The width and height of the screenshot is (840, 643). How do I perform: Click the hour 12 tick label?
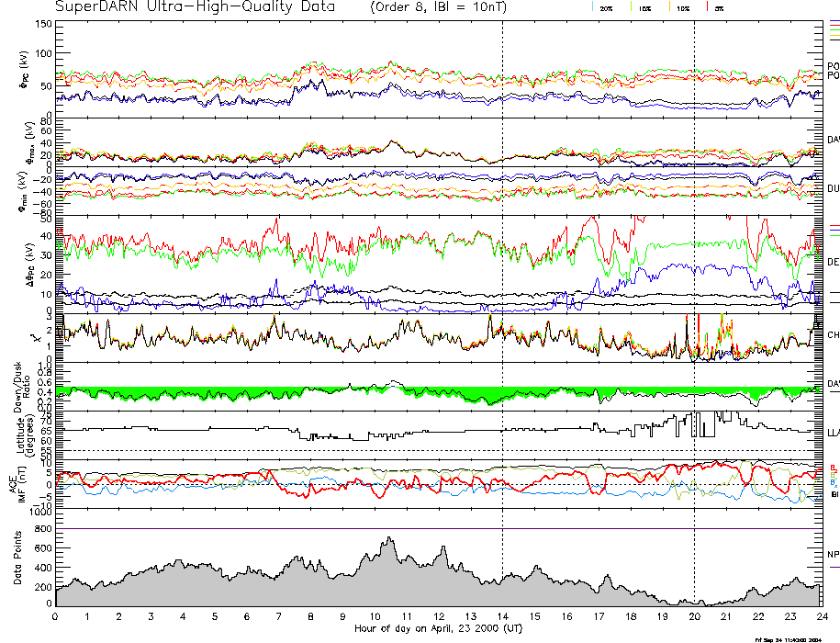point(438,616)
